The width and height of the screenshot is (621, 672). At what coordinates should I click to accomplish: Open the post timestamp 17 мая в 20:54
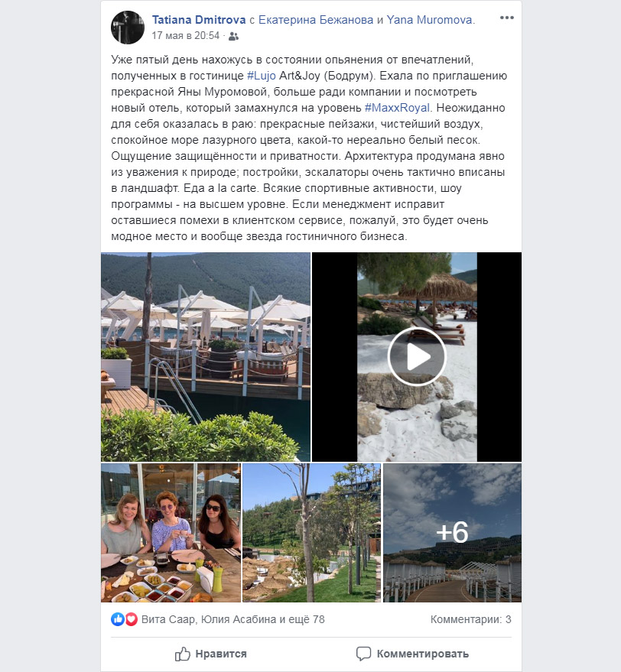point(185,36)
